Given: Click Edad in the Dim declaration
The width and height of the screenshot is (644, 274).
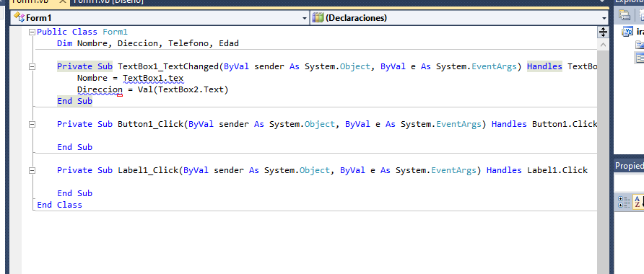Looking at the screenshot, I should coord(229,43).
